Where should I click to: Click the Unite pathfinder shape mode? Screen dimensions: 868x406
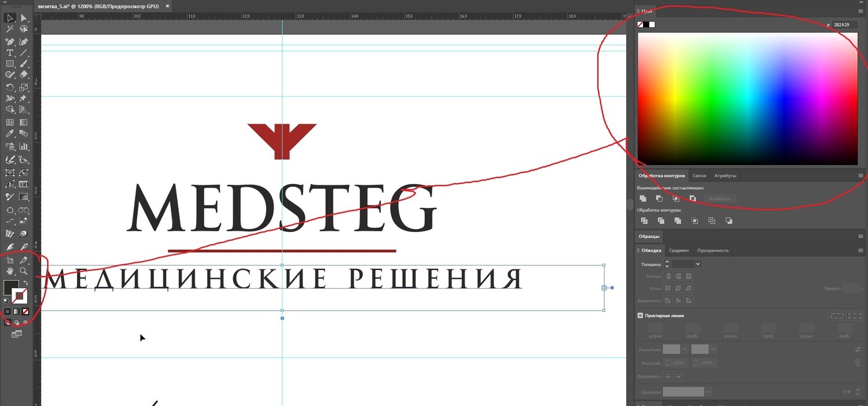point(643,198)
